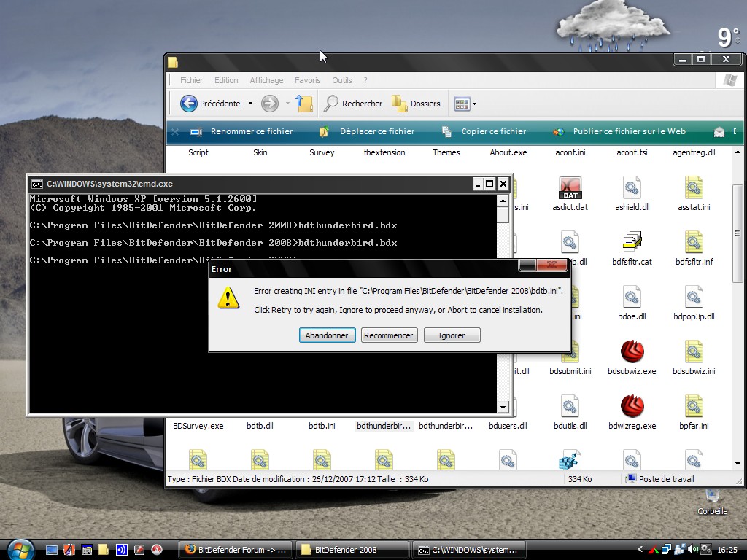This screenshot has height=560, width=747.
Task: Select the bpfar.ini file icon
Action: (694, 406)
